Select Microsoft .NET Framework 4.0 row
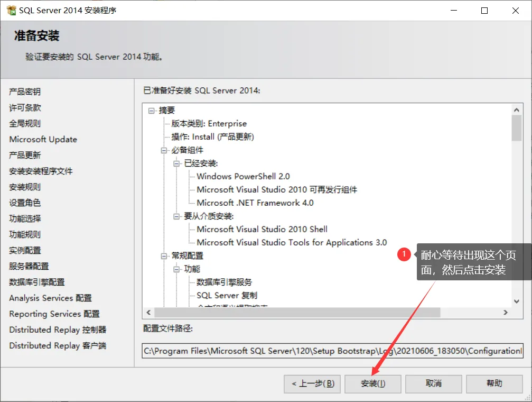 click(x=255, y=203)
